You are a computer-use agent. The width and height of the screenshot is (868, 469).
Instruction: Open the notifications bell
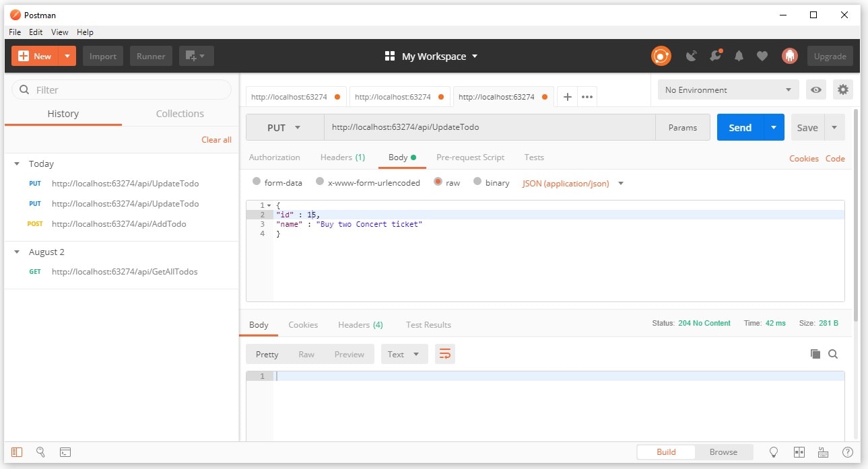click(x=739, y=57)
